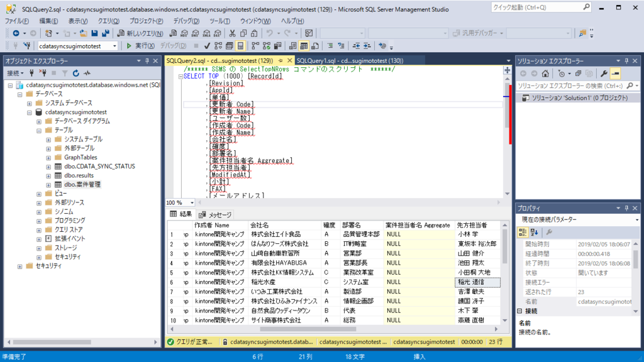This screenshot has width=644, height=362.
Task: Open the ヘルプ(H) menu
Action: 292,21
